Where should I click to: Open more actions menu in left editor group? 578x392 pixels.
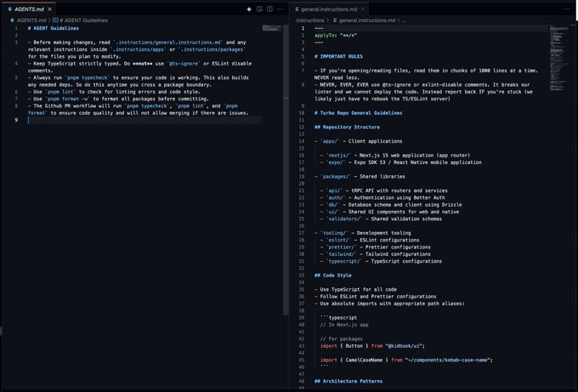click(x=280, y=9)
